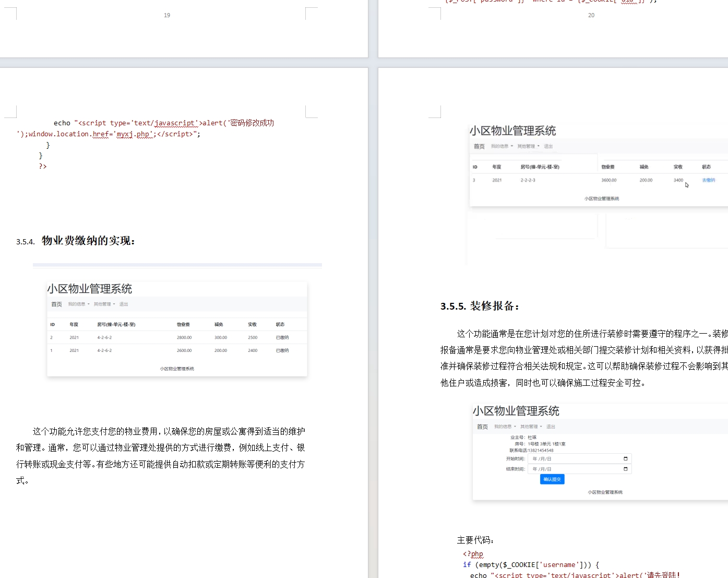
Task: Click the calendar icon in 结束时间 field
Action: [626, 469]
